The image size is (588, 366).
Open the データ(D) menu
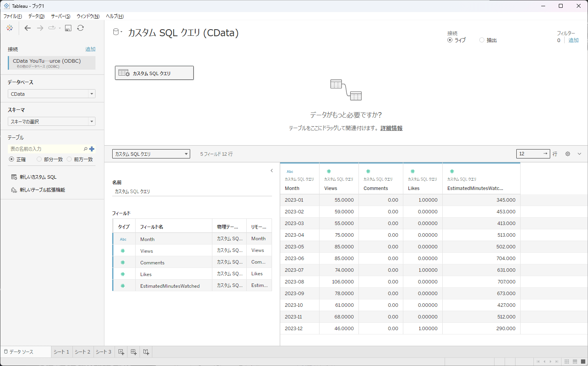point(36,16)
